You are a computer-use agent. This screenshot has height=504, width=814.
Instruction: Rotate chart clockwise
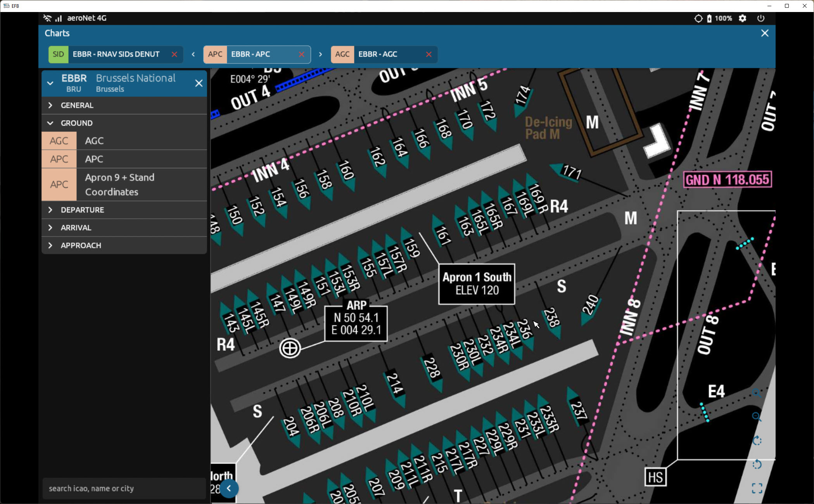tap(757, 441)
